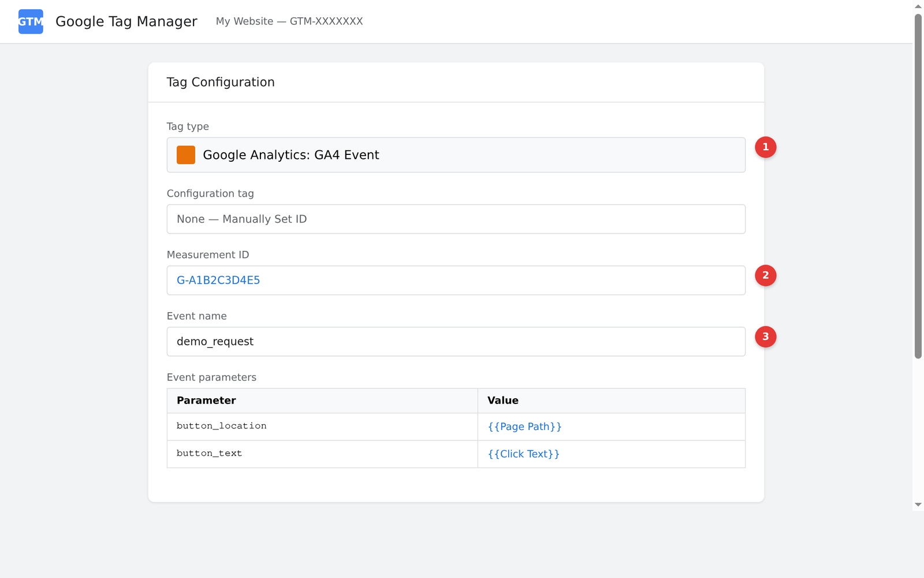Open the {{Page Path}} variable
Viewport: 924px width, 578px height.
524,427
